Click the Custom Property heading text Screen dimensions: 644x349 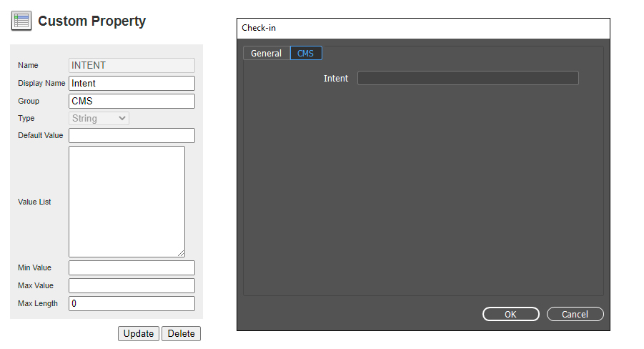(92, 21)
